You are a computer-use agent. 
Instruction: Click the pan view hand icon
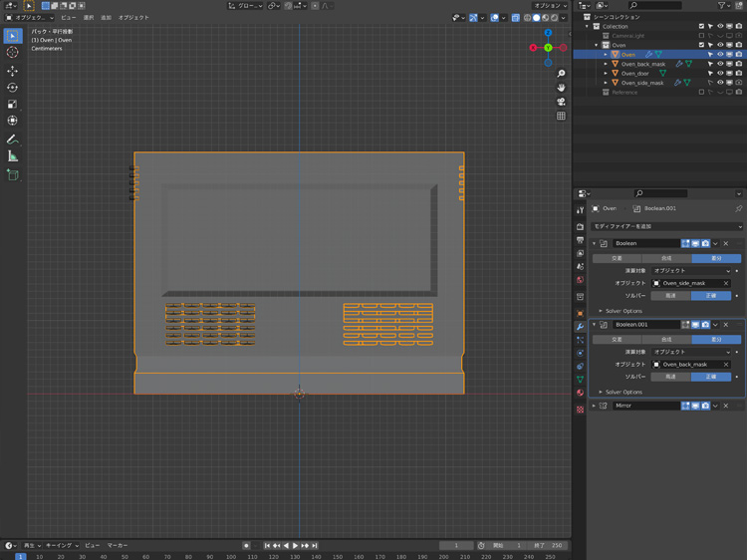pos(561,88)
